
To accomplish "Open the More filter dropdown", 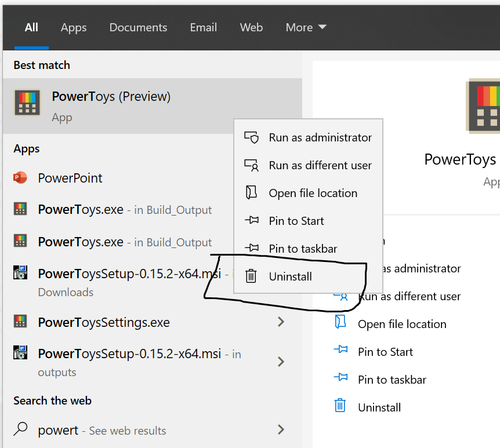I will (306, 27).
